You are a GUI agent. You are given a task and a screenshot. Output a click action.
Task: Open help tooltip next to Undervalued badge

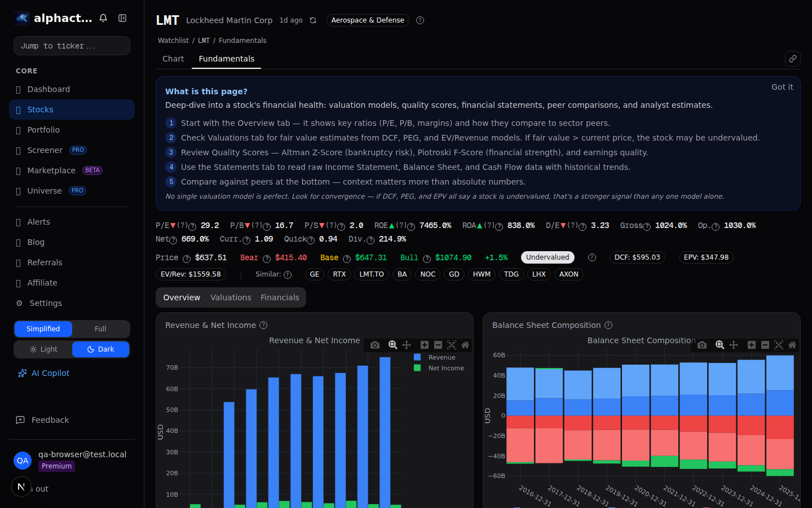click(x=592, y=257)
